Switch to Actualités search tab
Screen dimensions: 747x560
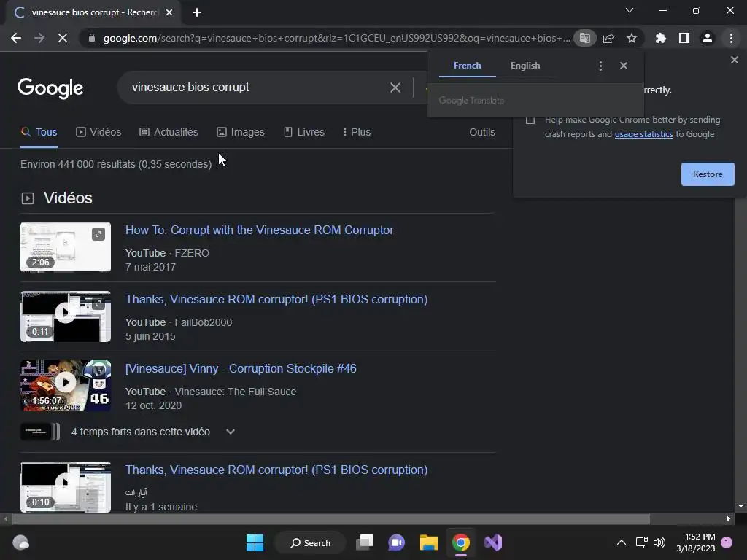point(169,133)
